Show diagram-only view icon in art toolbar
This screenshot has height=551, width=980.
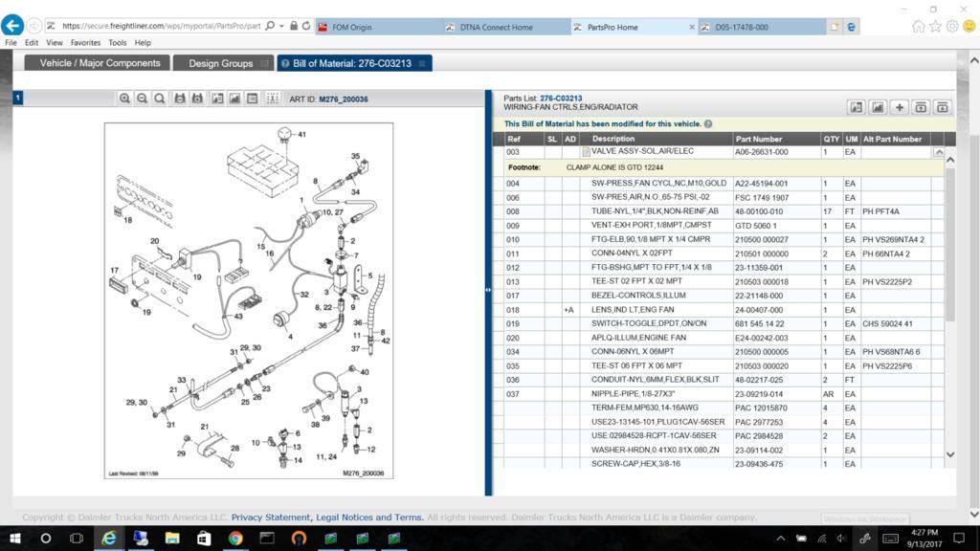click(x=234, y=99)
